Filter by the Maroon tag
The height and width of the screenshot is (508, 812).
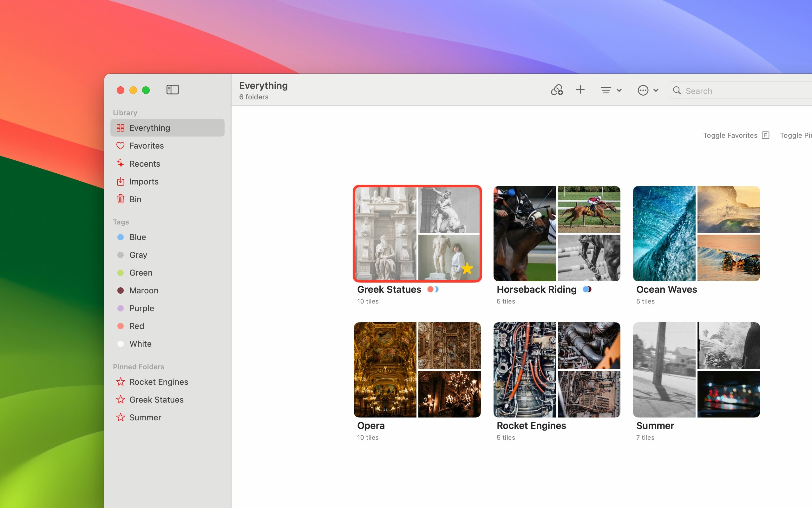pyautogui.click(x=167, y=291)
